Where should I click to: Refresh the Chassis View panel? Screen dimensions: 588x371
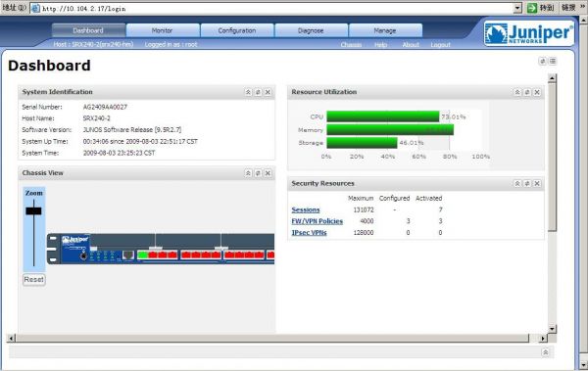(x=258, y=172)
